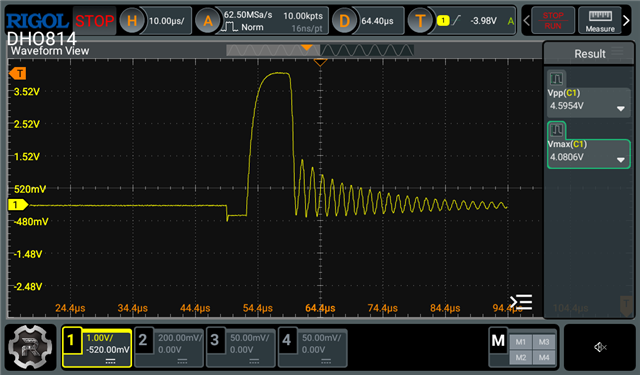The height and width of the screenshot is (375, 640).
Task: Click the STOP/RUN button
Action: tap(553, 20)
